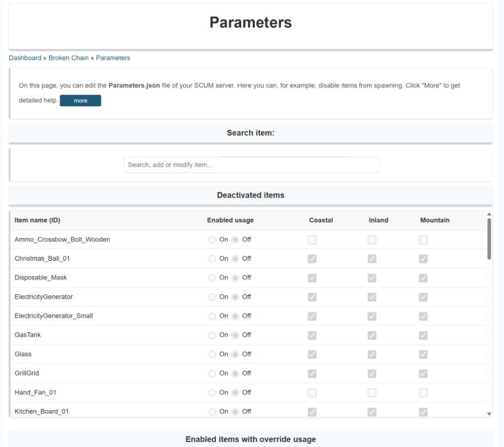Uncheck Coastal spawning for ElectricityGenerator_Small

click(x=311, y=316)
